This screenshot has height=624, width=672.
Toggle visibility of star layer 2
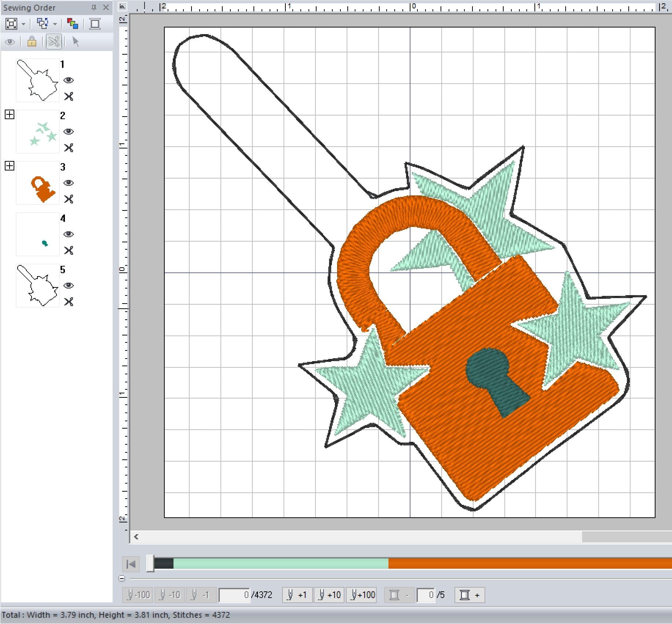pyautogui.click(x=69, y=132)
